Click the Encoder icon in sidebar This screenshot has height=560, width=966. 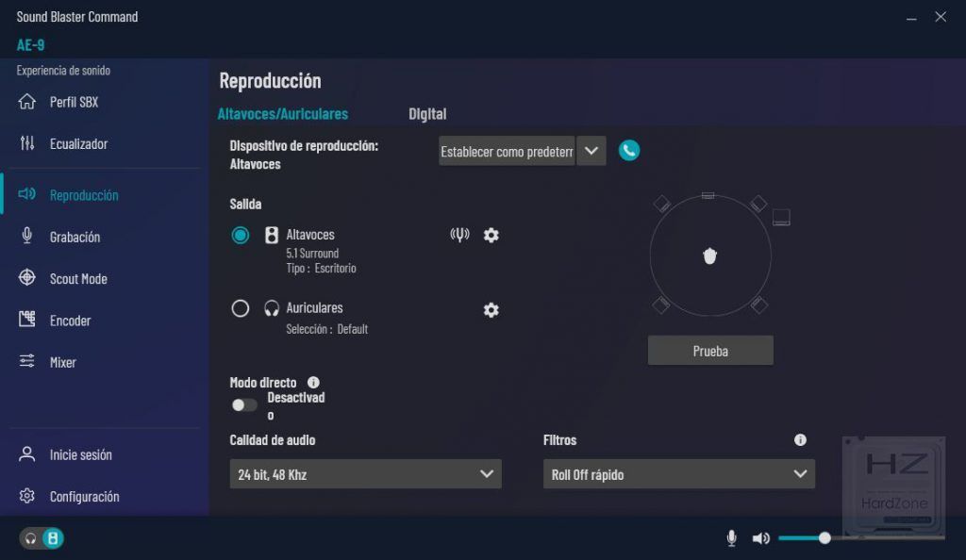(27, 319)
